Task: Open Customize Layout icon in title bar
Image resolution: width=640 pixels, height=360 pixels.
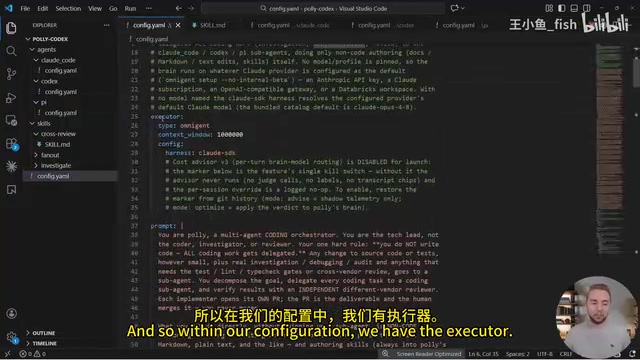Action: (549, 8)
